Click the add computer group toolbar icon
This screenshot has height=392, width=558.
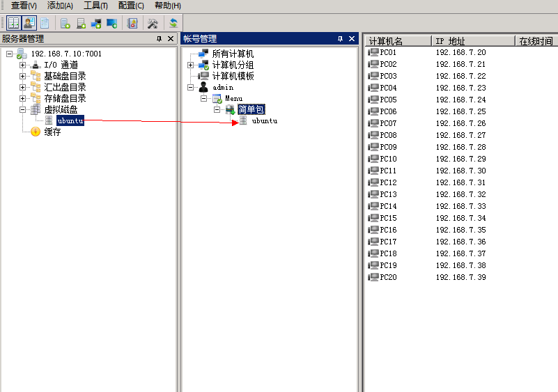[96, 24]
